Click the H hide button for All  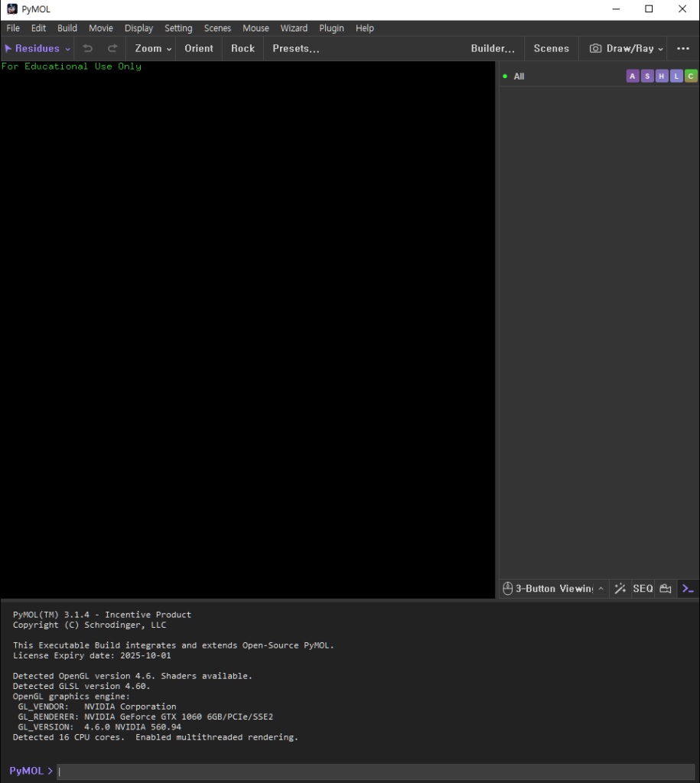[x=662, y=76]
